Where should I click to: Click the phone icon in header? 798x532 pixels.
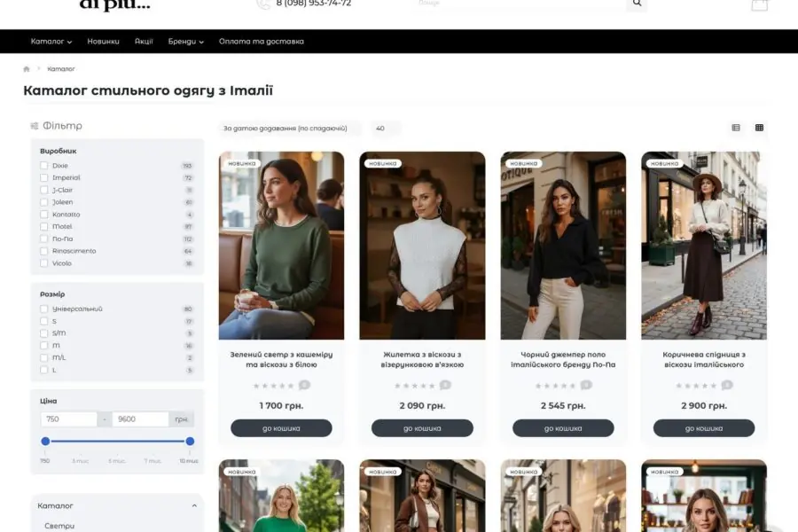(263, 4)
